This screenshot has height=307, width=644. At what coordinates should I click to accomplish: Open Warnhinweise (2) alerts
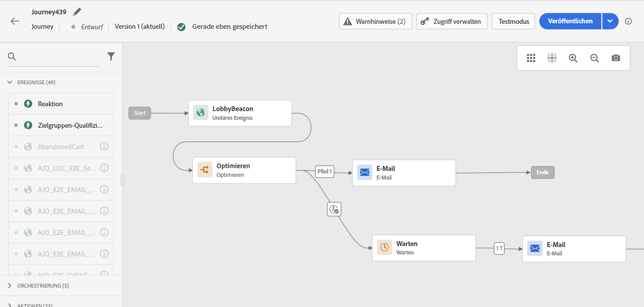click(x=375, y=21)
